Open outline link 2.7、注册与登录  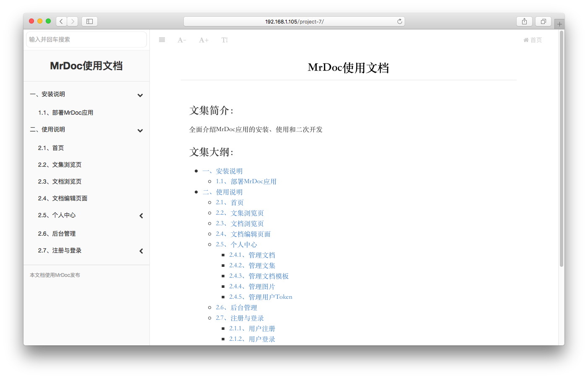pyautogui.click(x=240, y=318)
